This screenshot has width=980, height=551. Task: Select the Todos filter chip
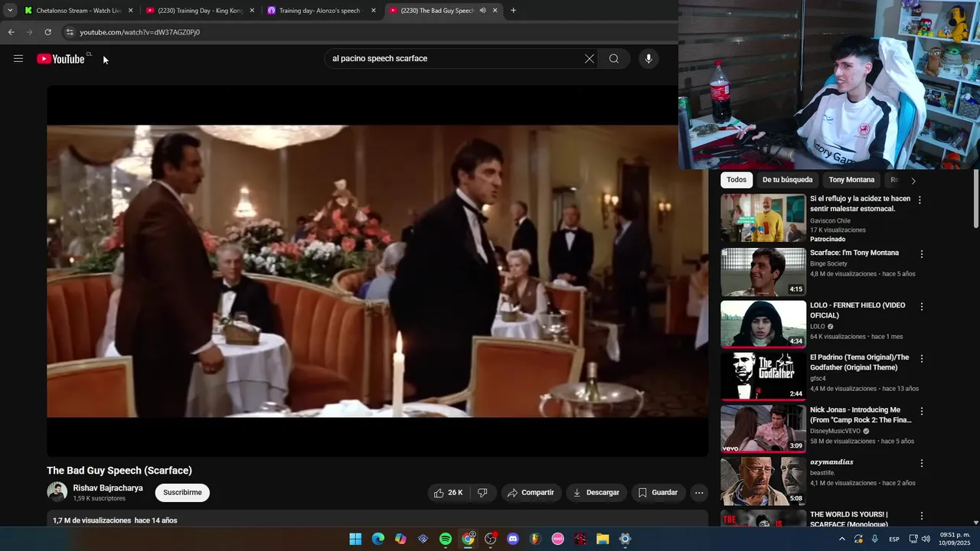tap(737, 180)
